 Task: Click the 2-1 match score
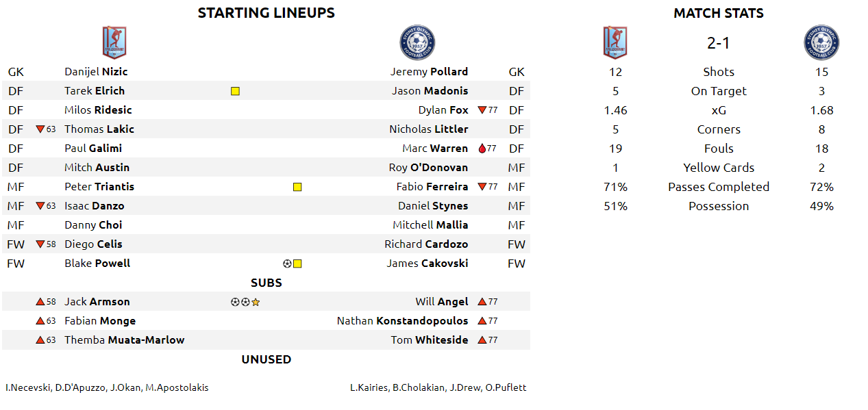(x=718, y=43)
